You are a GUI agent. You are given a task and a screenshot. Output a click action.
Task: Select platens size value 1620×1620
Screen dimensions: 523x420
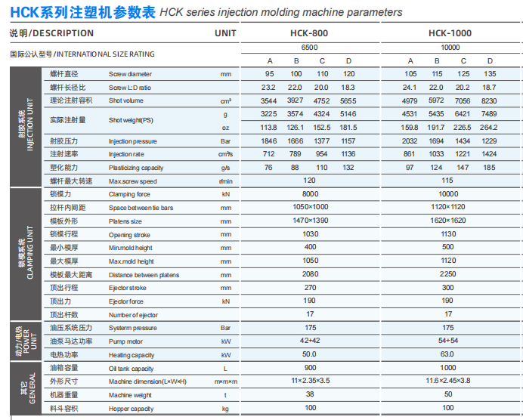448,221
